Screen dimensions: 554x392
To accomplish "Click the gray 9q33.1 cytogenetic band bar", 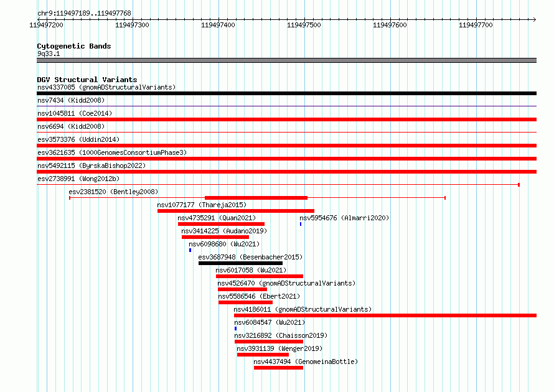I will point(286,60).
